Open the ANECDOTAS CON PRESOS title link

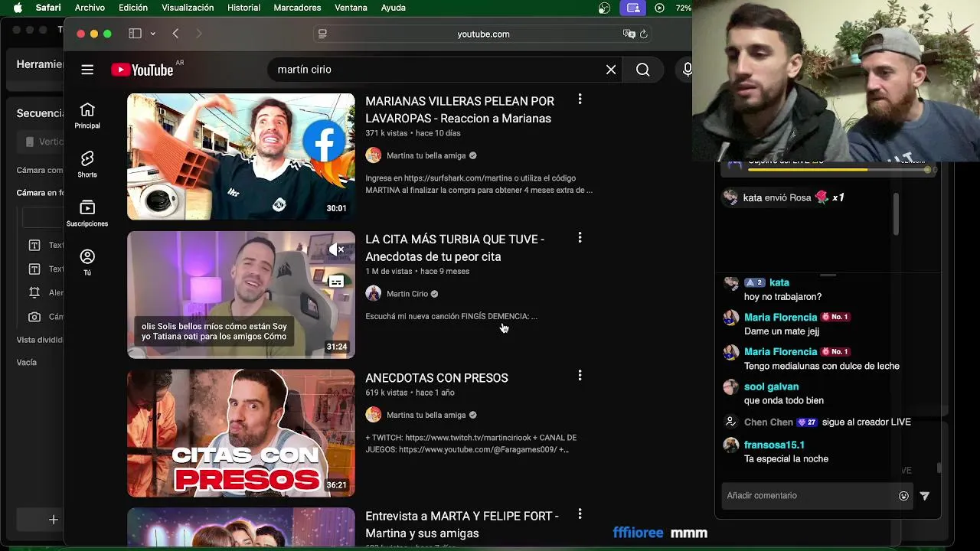(436, 378)
